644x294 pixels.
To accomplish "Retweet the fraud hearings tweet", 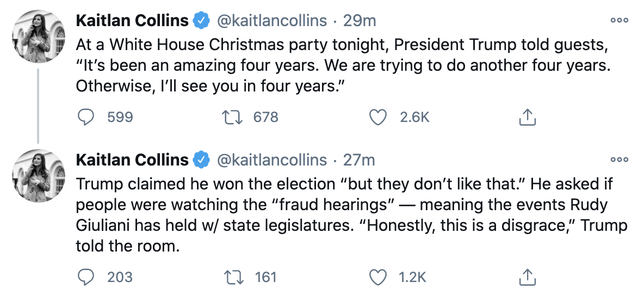I will click(233, 277).
